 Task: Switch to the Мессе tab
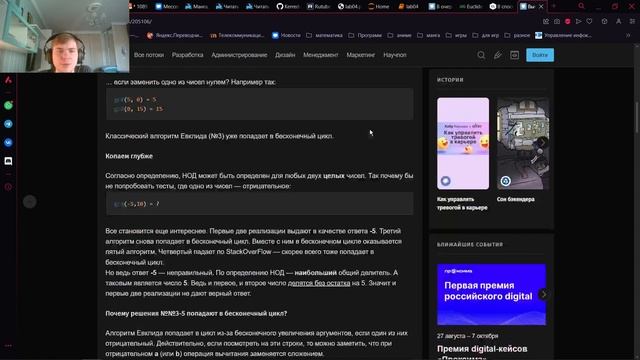(167, 6)
